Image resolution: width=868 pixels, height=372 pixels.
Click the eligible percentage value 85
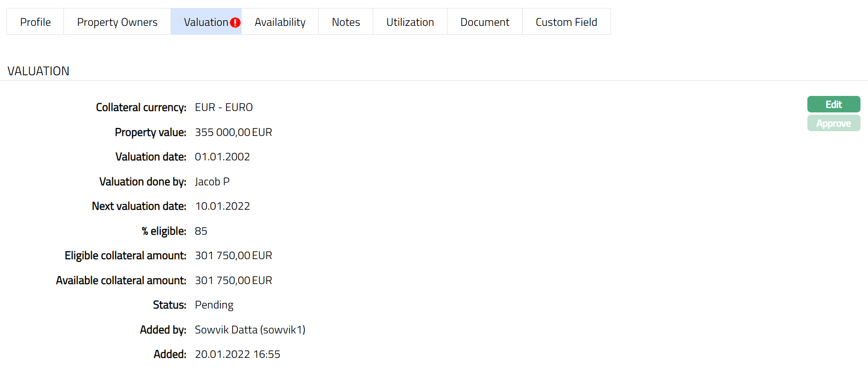pos(201,231)
